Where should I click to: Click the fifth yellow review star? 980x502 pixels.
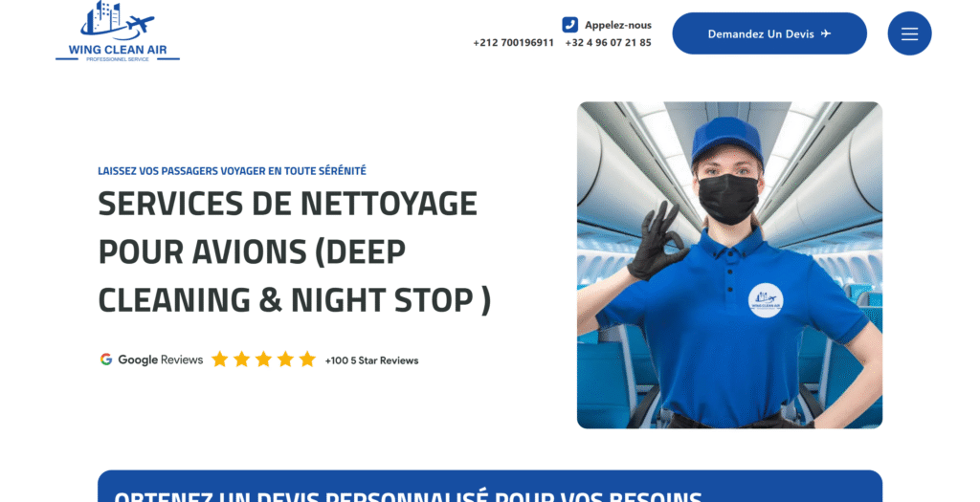click(307, 359)
